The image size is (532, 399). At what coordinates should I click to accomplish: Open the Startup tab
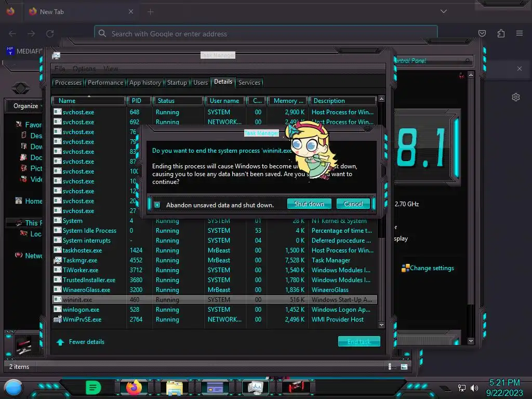(177, 83)
